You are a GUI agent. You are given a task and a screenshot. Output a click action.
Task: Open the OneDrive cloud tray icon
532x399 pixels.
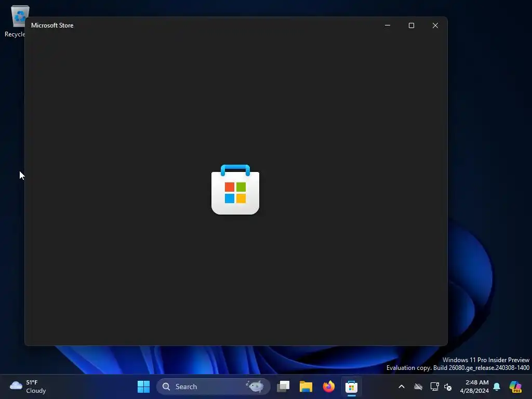click(418, 387)
